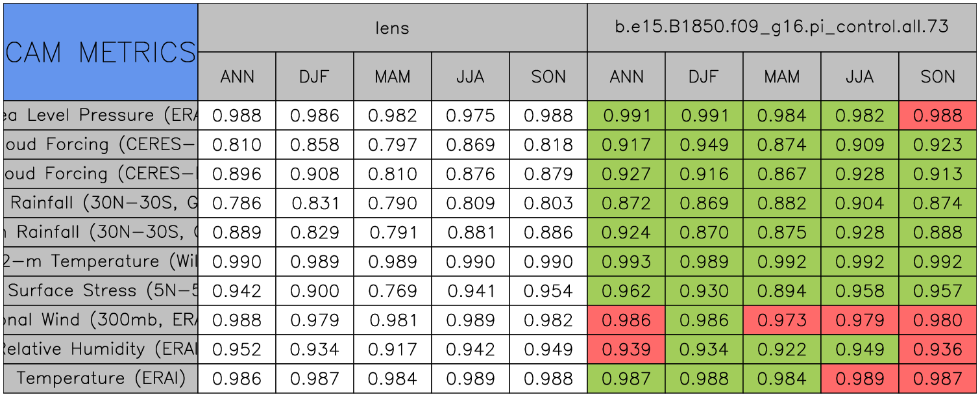The width and height of the screenshot is (980, 397).
Task: Click the Surface Stress lens MAM value 0.769
Action: (x=393, y=290)
